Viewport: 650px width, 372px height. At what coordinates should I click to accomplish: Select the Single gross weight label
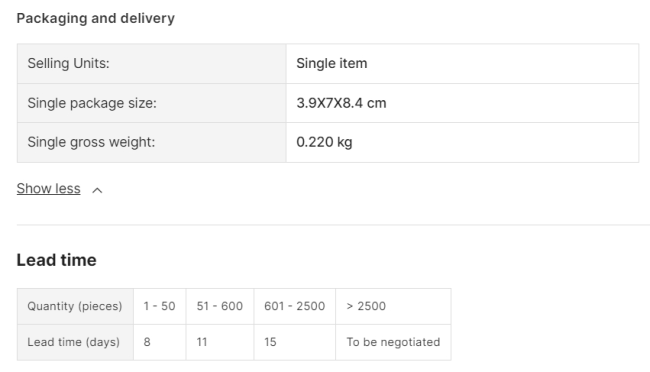91,142
